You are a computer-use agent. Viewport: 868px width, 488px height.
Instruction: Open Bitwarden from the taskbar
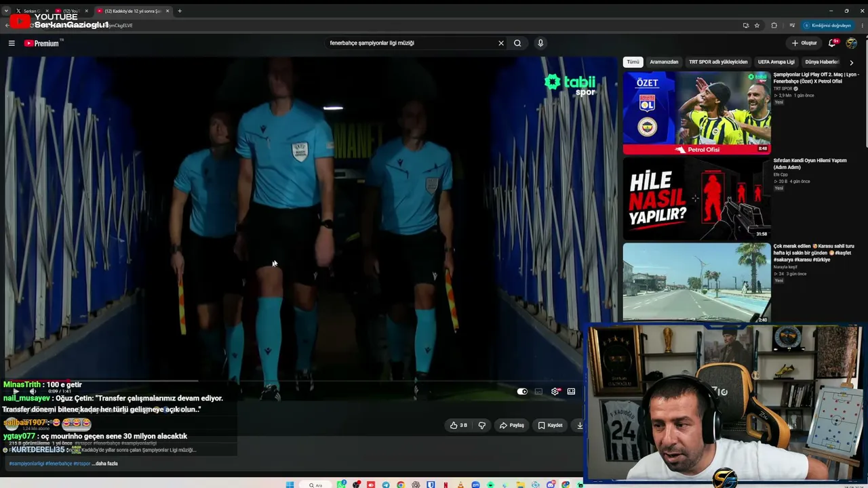coord(431,485)
